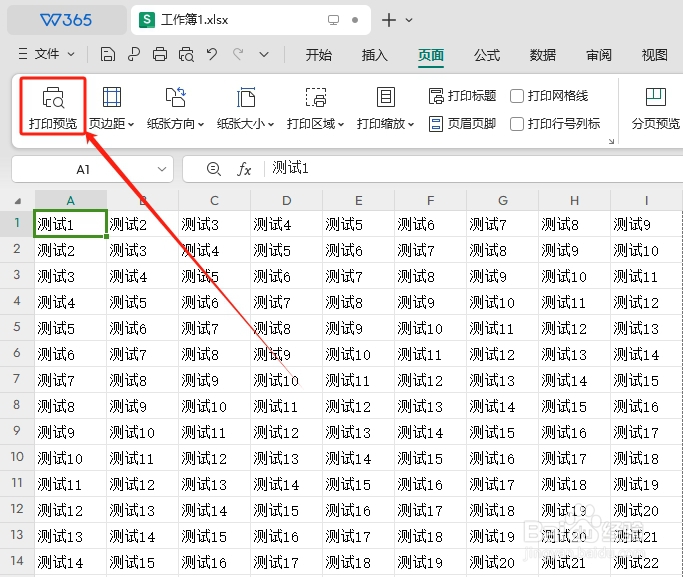
Task: Click the print scaling (打印缩放) icon
Action: pyautogui.click(x=385, y=97)
